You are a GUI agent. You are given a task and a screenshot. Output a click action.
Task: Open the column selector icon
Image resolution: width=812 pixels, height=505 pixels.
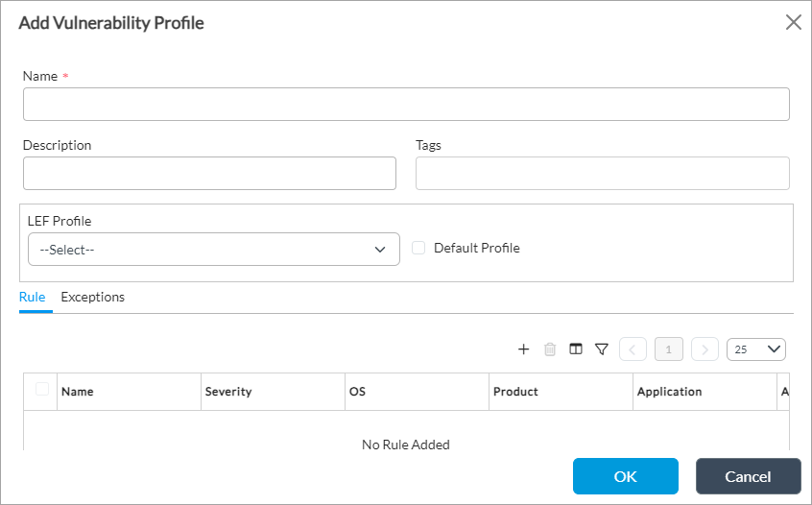click(576, 349)
